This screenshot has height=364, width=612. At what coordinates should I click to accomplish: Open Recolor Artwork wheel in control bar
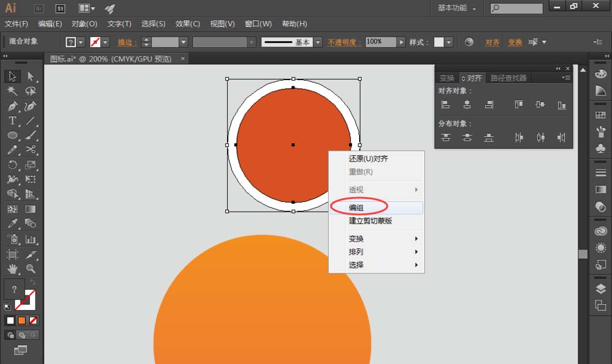469,42
